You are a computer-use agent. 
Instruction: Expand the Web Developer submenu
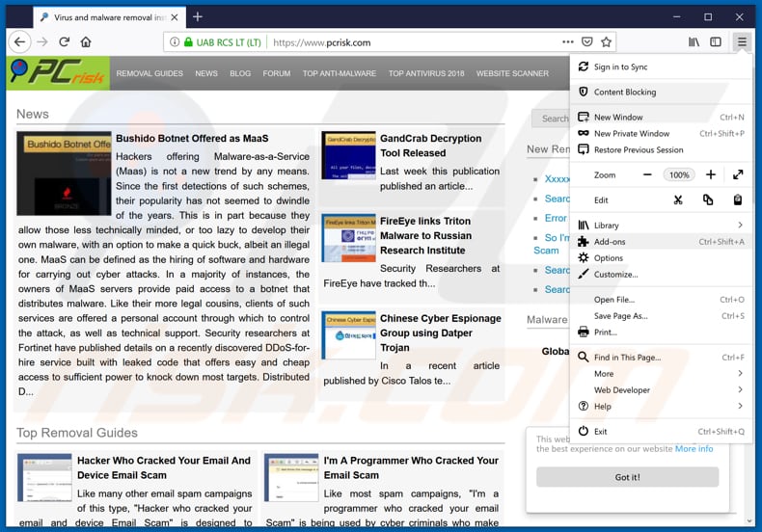(740, 390)
